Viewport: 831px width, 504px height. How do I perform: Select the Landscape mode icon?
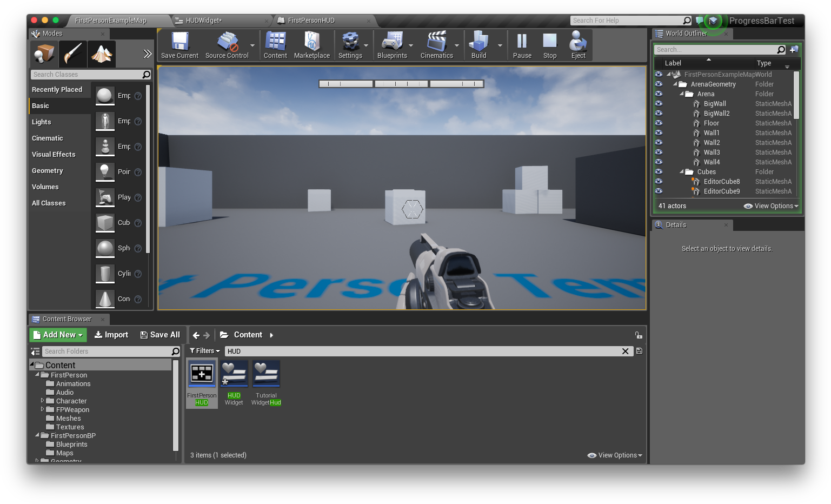click(x=102, y=54)
